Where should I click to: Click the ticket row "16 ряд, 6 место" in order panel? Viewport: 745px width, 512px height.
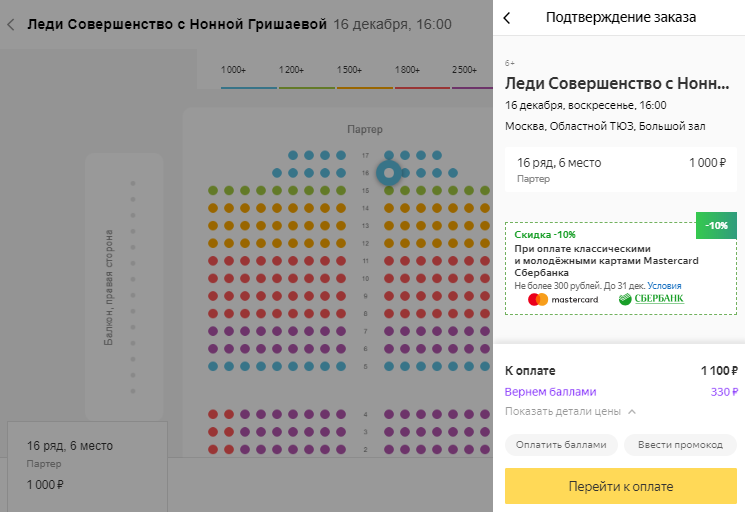coord(621,169)
